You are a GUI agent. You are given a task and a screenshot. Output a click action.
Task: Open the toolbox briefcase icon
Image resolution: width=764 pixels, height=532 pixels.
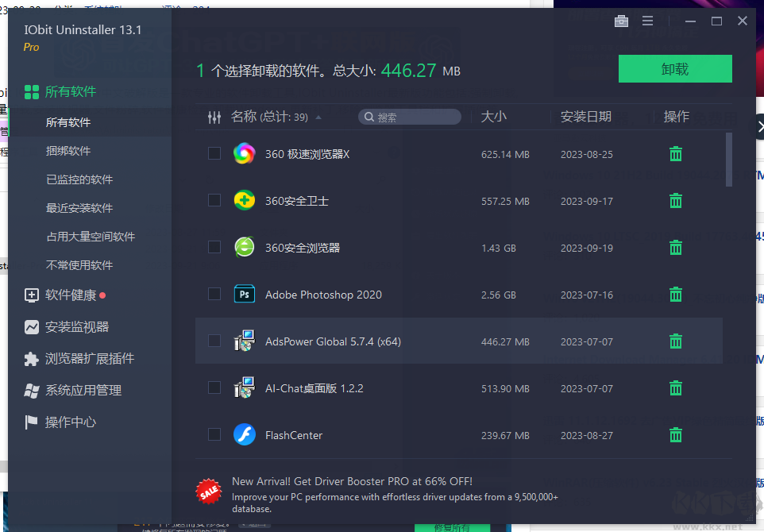[x=621, y=21]
